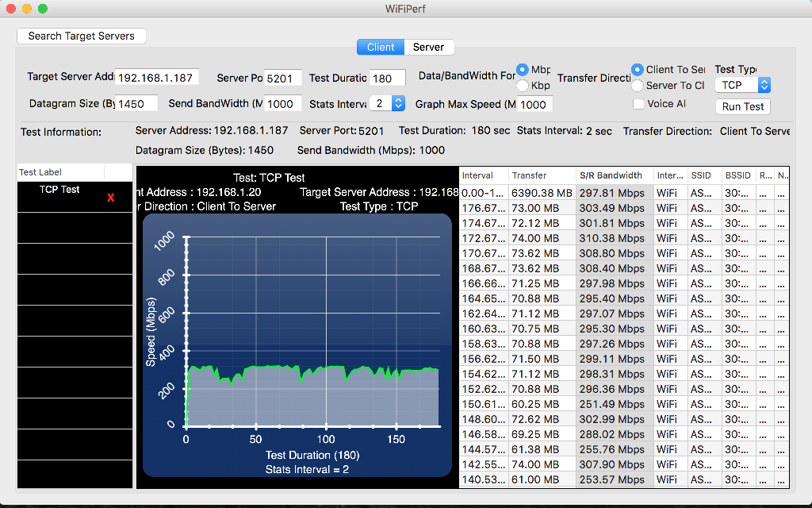Click the Graph Max Speed field
The height and width of the screenshot is (508, 812).
tap(534, 104)
